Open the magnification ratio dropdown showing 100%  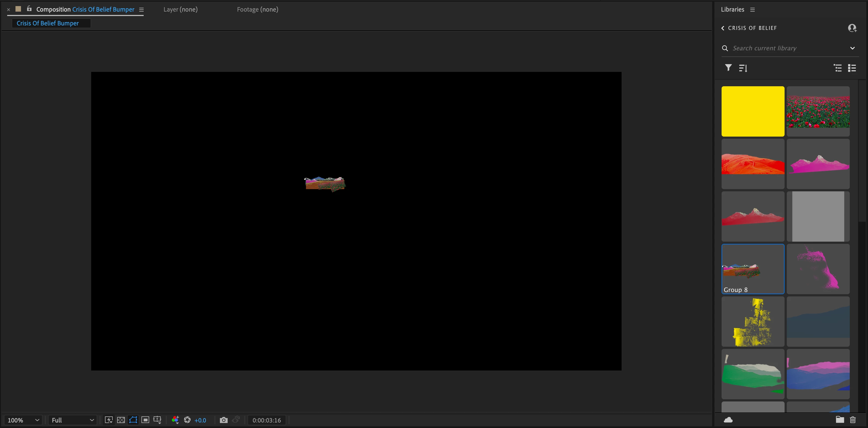click(23, 420)
